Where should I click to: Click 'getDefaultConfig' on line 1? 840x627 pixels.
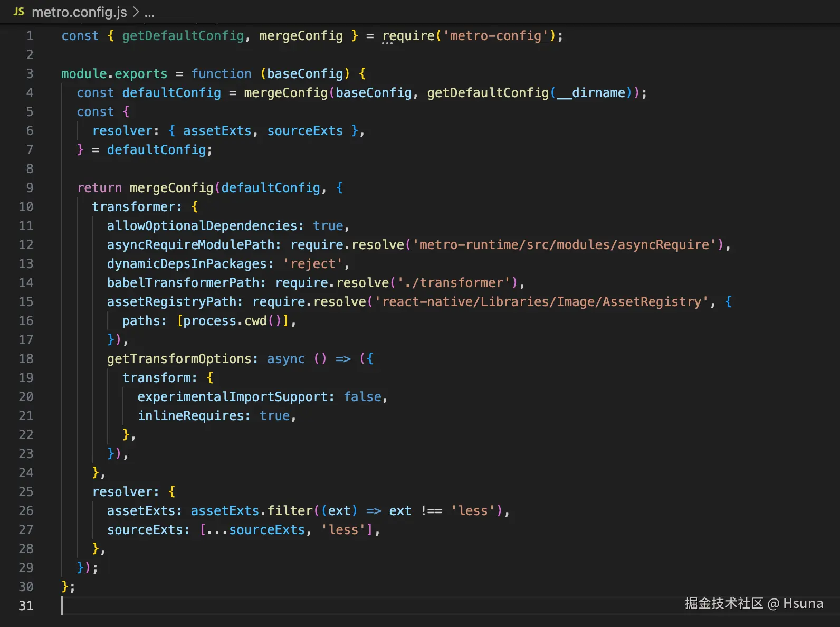point(183,36)
